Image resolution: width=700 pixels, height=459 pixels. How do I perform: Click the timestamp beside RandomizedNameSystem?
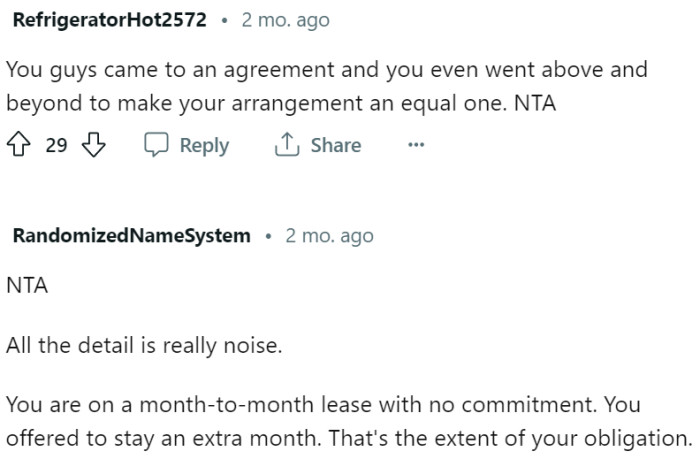pyautogui.click(x=329, y=236)
